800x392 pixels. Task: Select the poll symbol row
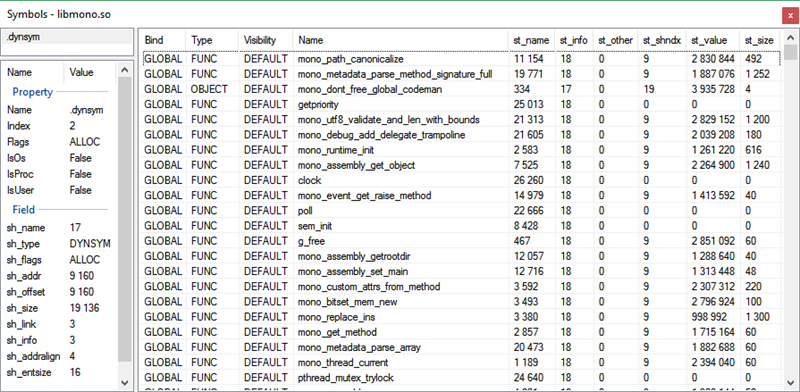[x=461, y=211]
